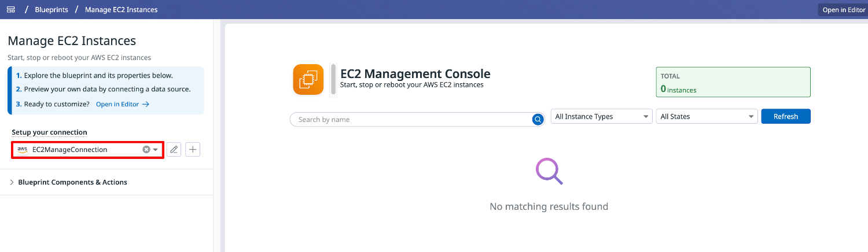Screen dimensions: 868x252
Task: Click the vertical gray resize handle bar
Action: click(333, 79)
